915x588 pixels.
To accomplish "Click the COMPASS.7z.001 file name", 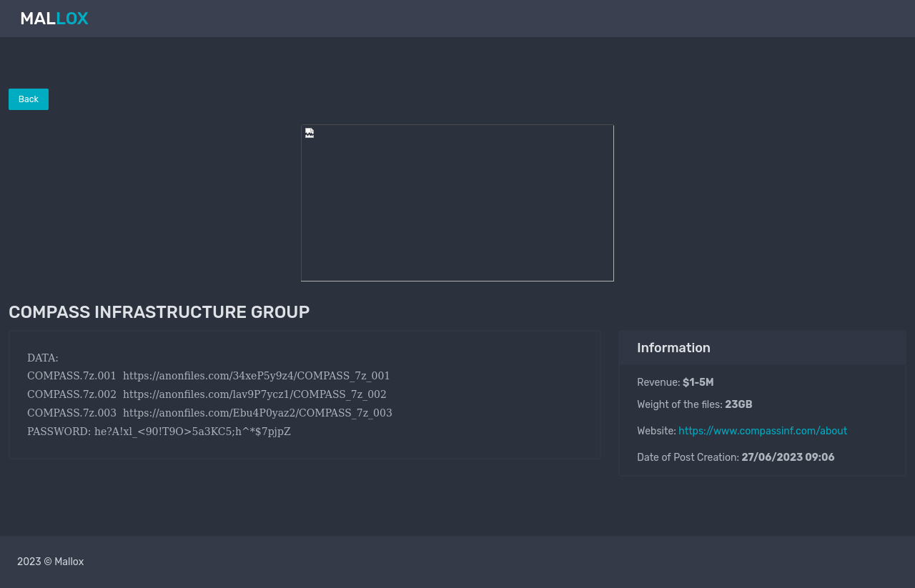I will pos(71,376).
